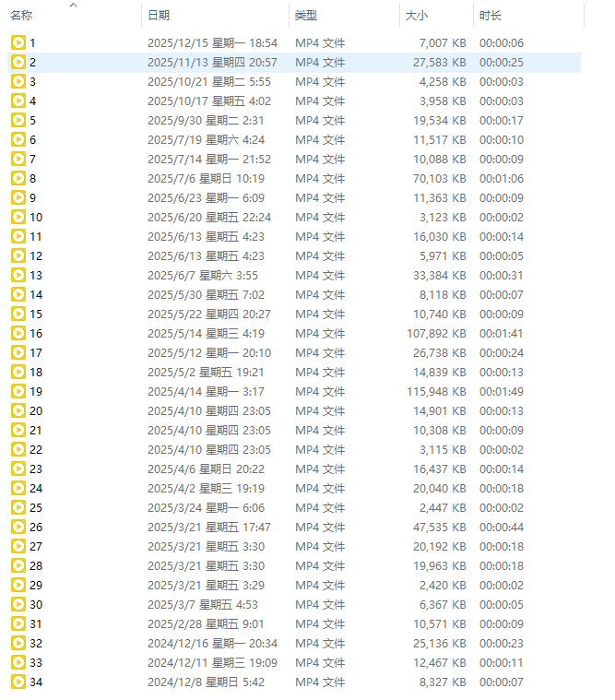Click the file icon next to 26
615x700 pixels.
pos(18,527)
